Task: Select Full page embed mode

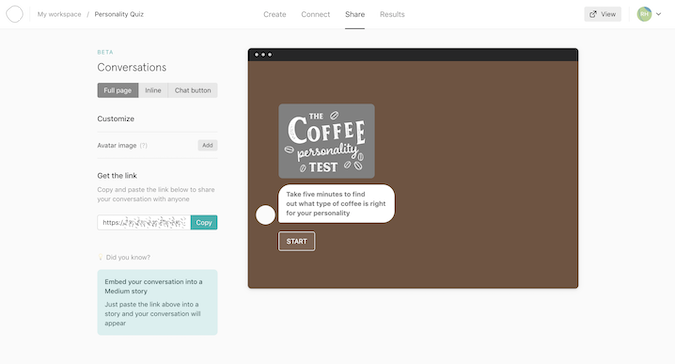Action: click(118, 90)
